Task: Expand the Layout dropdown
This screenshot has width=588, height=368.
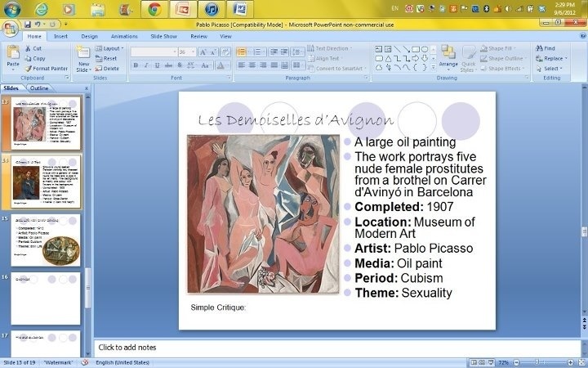Action: [x=112, y=48]
